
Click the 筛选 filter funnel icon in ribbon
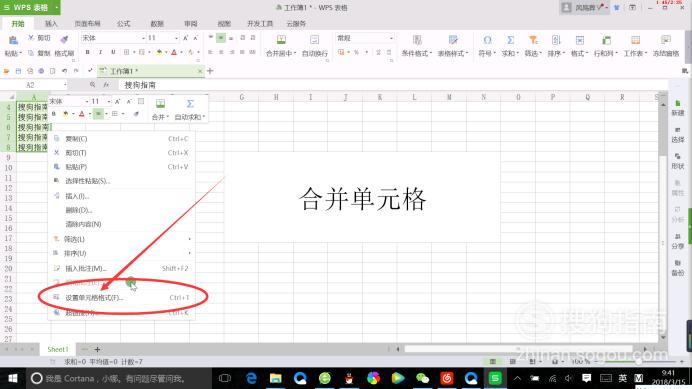[534, 40]
